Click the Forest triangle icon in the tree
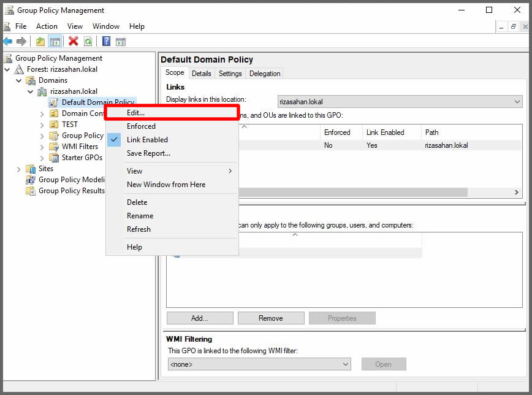The width and height of the screenshot is (532, 395). 20,69
